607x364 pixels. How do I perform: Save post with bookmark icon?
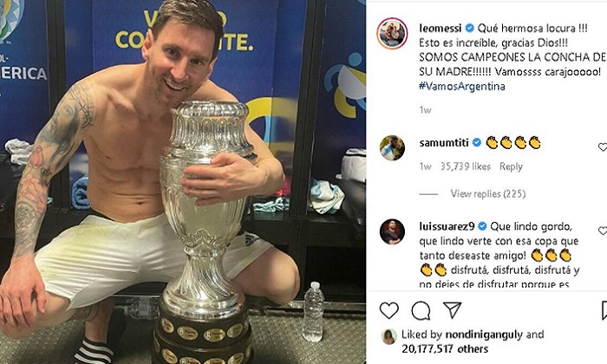[604, 310]
